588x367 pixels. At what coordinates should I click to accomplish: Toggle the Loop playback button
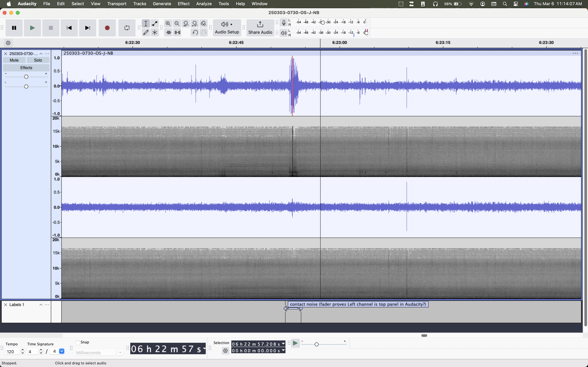click(x=127, y=28)
